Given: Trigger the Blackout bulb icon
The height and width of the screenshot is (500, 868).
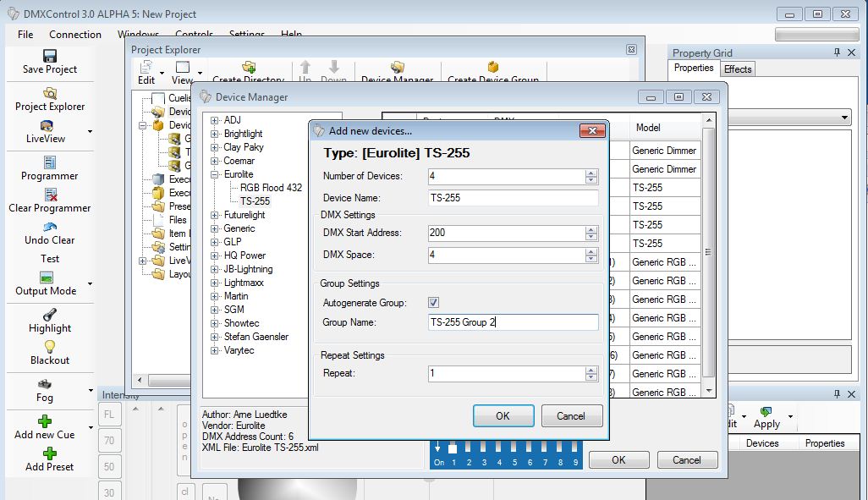Looking at the screenshot, I should click(50, 346).
